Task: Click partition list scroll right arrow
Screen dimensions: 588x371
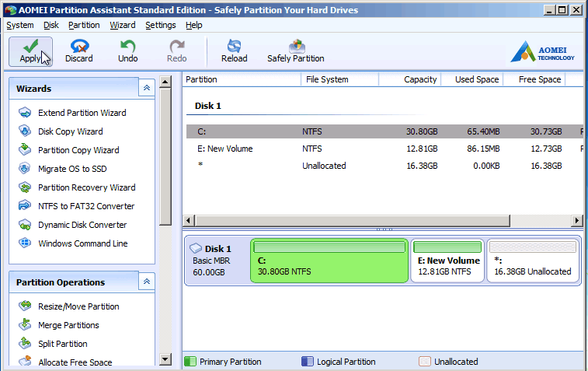Action: coord(577,220)
